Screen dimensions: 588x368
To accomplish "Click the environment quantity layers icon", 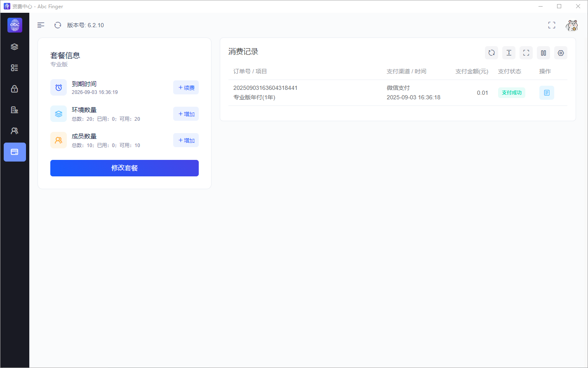I will pyautogui.click(x=59, y=114).
